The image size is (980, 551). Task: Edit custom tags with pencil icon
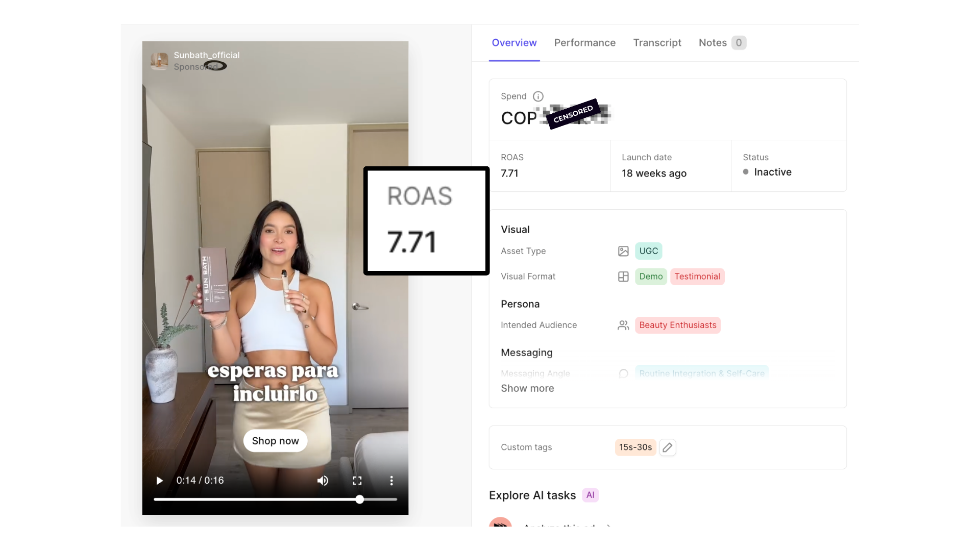pos(668,447)
